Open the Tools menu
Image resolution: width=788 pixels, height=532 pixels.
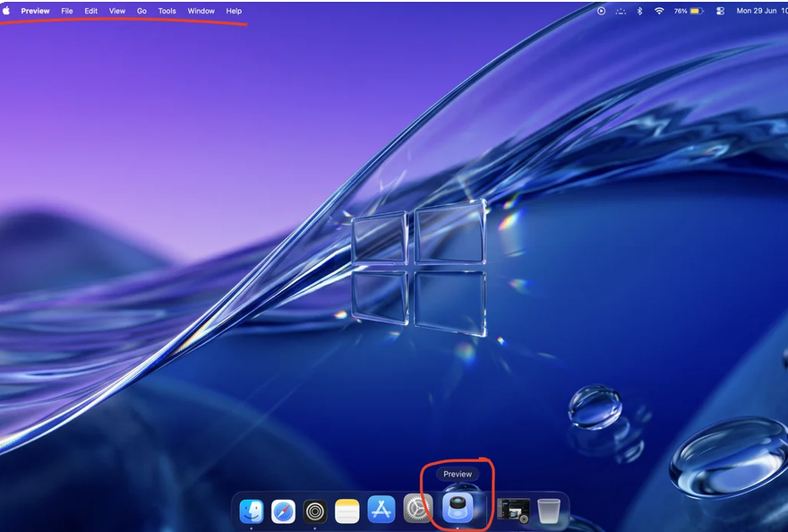click(167, 11)
